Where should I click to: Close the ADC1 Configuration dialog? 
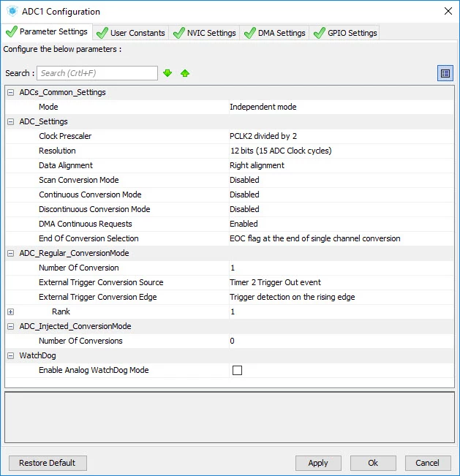click(448, 11)
